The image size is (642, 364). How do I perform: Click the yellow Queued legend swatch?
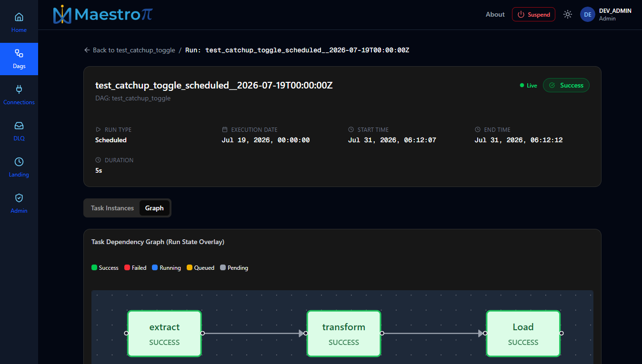190,267
